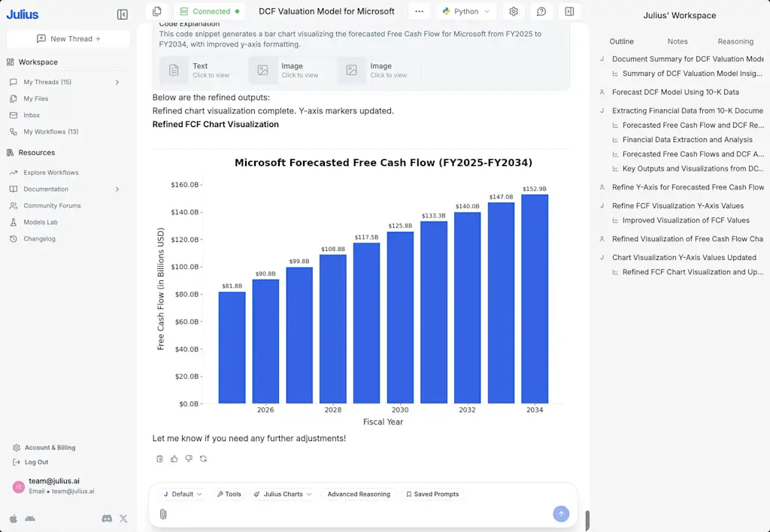770x532 pixels.
Task: Give a thumbs down to the response
Action: point(188,458)
